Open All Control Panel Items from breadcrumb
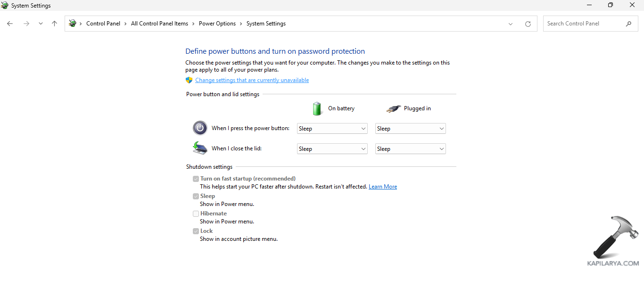 (159, 23)
